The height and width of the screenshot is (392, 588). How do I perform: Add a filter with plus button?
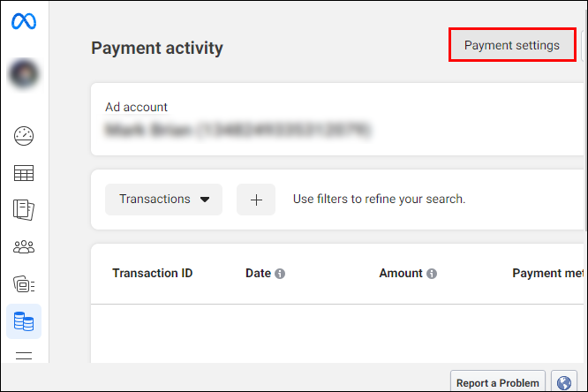pyautogui.click(x=256, y=200)
